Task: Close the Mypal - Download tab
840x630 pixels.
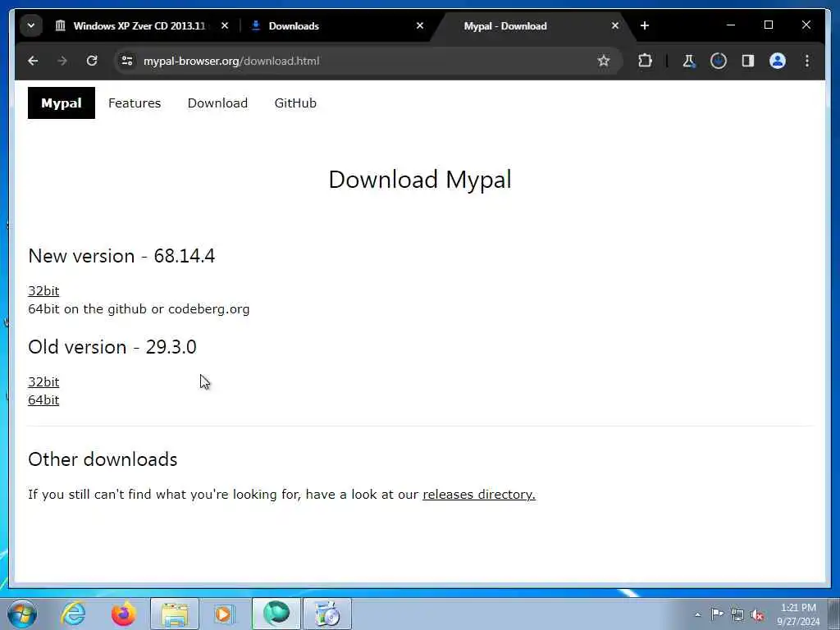Action: [x=615, y=25]
